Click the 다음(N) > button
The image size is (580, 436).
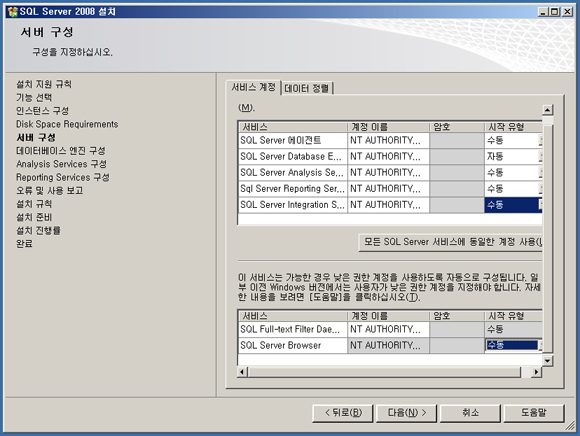[407, 413]
